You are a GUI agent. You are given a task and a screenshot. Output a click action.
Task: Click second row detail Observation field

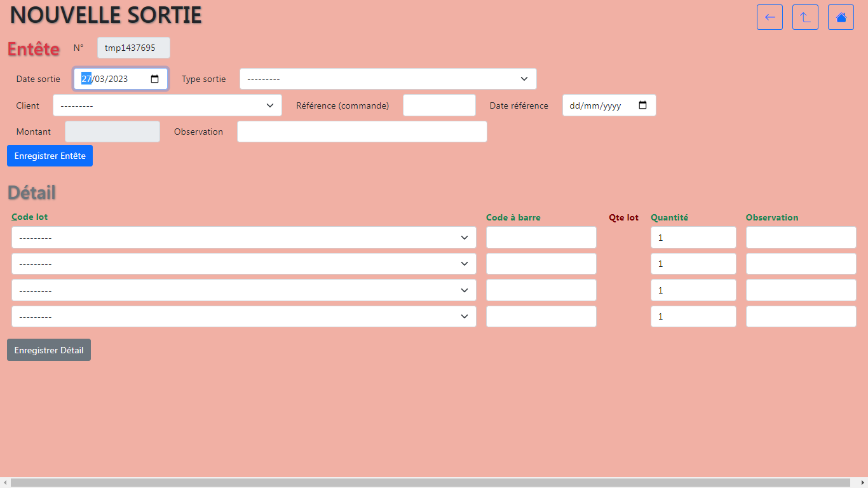801,264
